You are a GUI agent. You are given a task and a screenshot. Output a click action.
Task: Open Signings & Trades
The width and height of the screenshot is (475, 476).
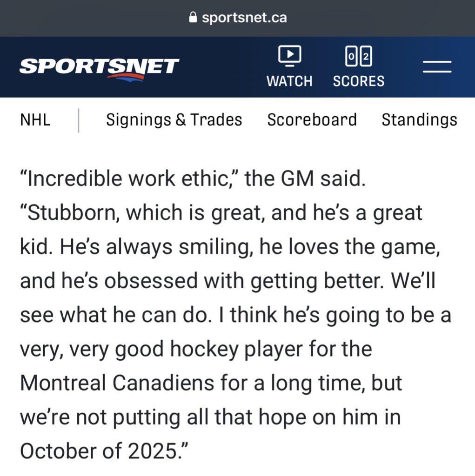174,119
